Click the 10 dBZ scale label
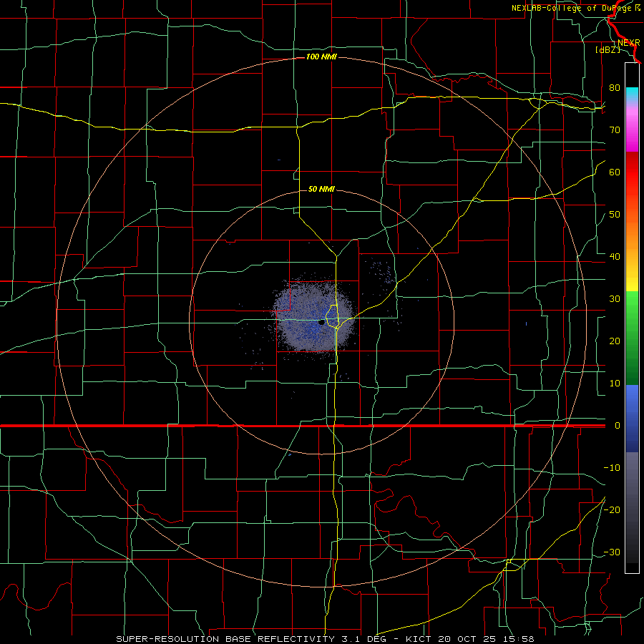Image resolution: width=644 pixels, height=644 pixels. coord(615,384)
